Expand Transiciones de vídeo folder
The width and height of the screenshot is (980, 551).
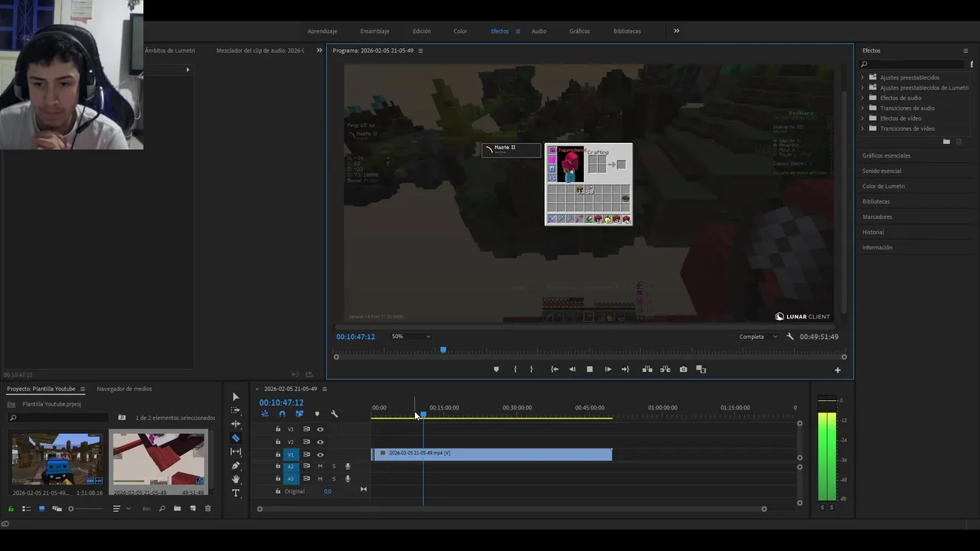pos(862,129)
